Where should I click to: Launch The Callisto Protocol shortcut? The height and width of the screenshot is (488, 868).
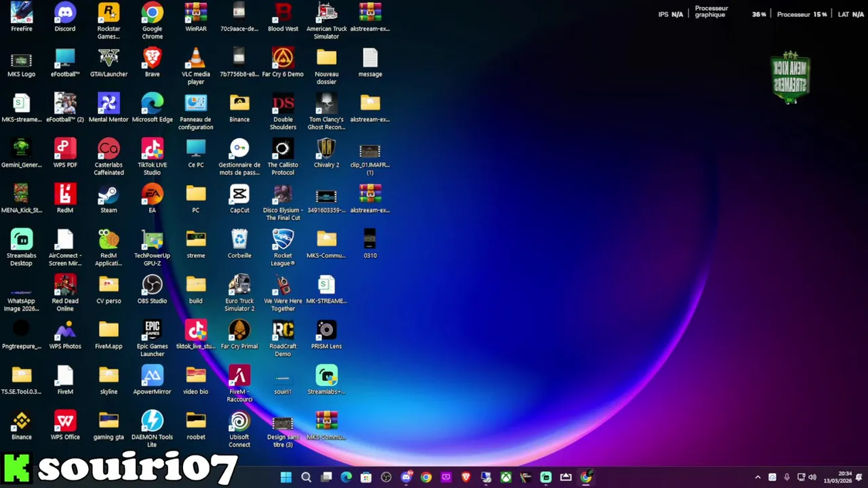tap(283, 157)
